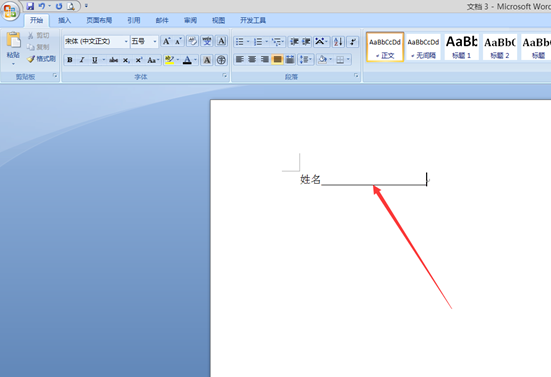Apply character shading

[207, 60]
